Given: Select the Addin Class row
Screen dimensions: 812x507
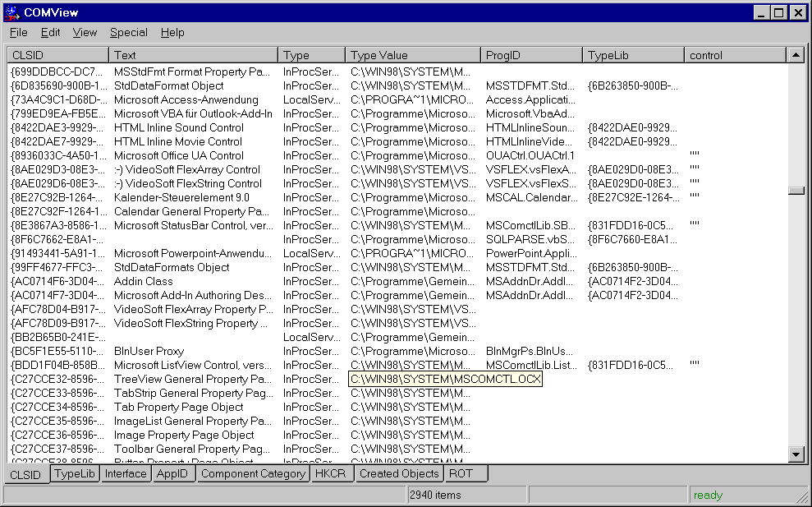Looking at the screenshot, I should point(397,282).
